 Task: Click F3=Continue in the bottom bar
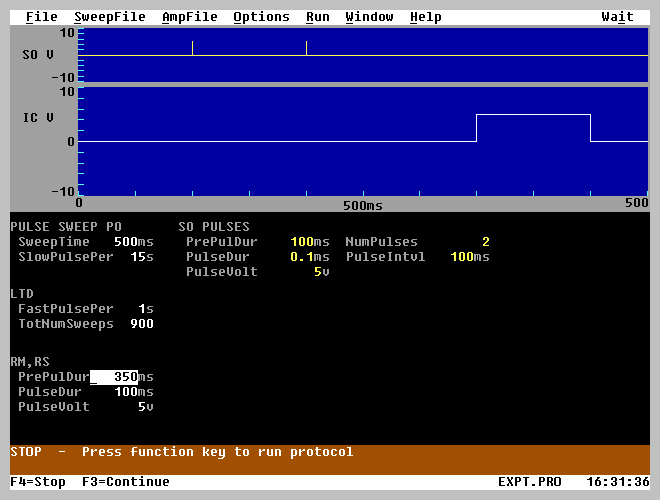[x=126, y=482]
